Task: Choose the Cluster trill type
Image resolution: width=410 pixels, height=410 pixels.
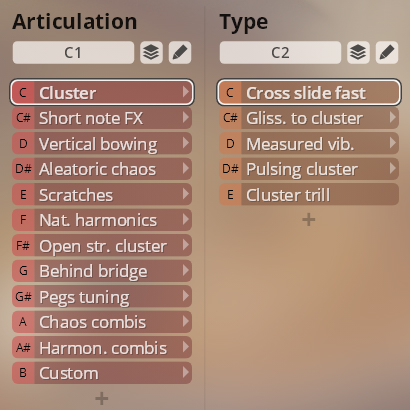Action: [x=309, y=194]
